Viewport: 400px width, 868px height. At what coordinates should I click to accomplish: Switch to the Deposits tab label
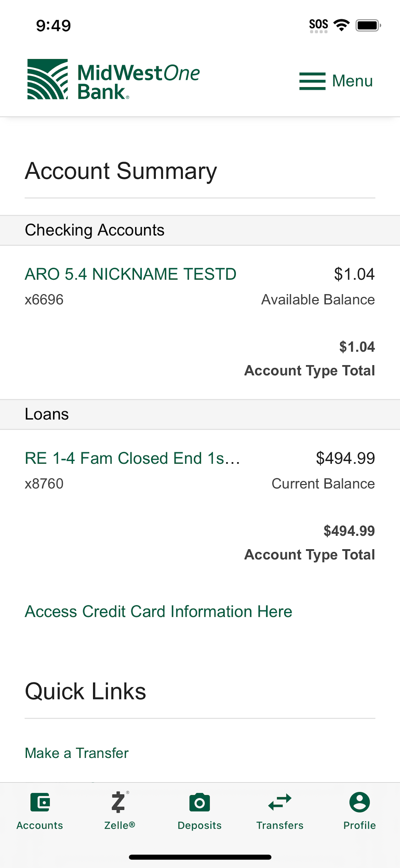200,825
